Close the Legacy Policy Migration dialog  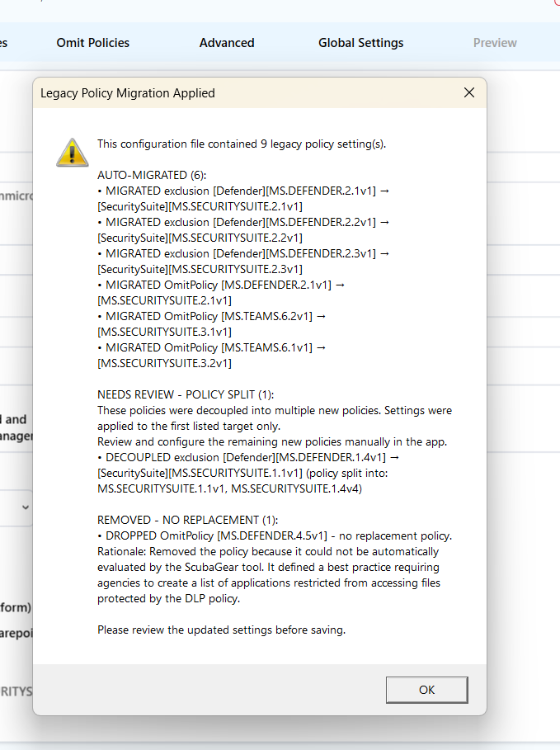point(469,92)
